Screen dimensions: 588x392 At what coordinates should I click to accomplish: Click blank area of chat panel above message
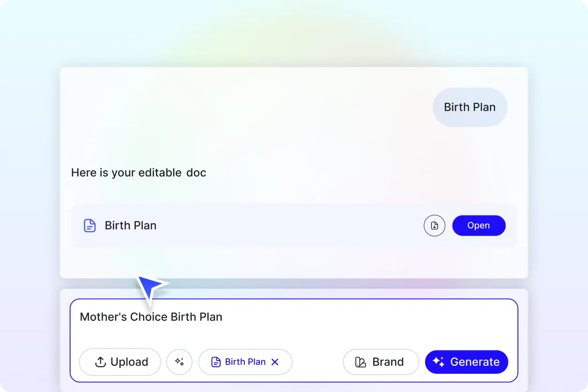coord(234,112)
